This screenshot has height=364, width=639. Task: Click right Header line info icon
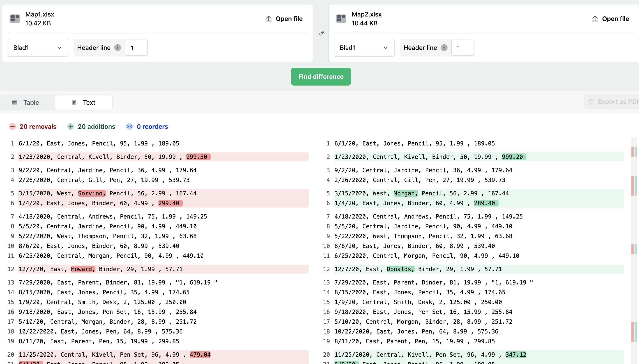tap(444, 47)
